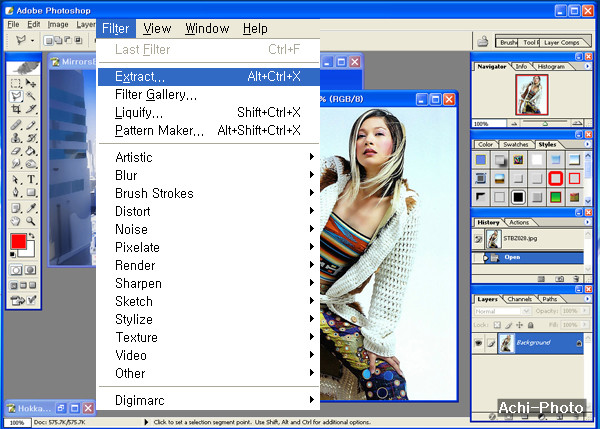Click Filter Gallery menu entry
The image size is (600, 429).
click(x=156, y=94)
